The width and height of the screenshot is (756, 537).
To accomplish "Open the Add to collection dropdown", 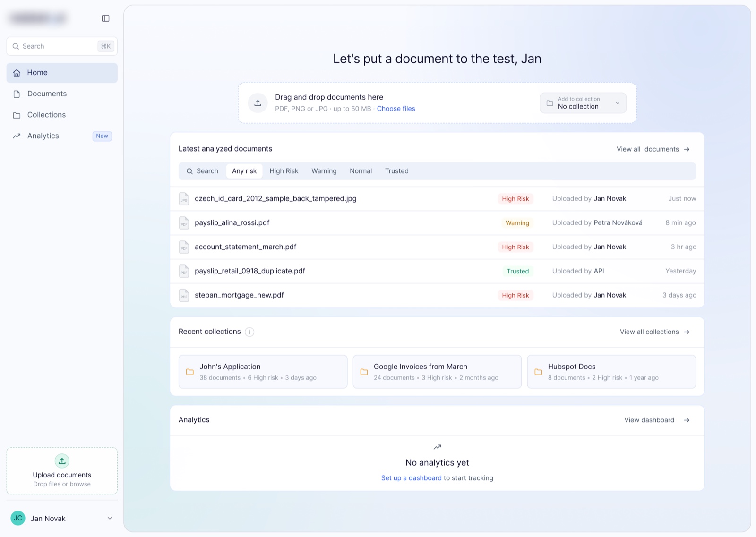I will [583, 103].
